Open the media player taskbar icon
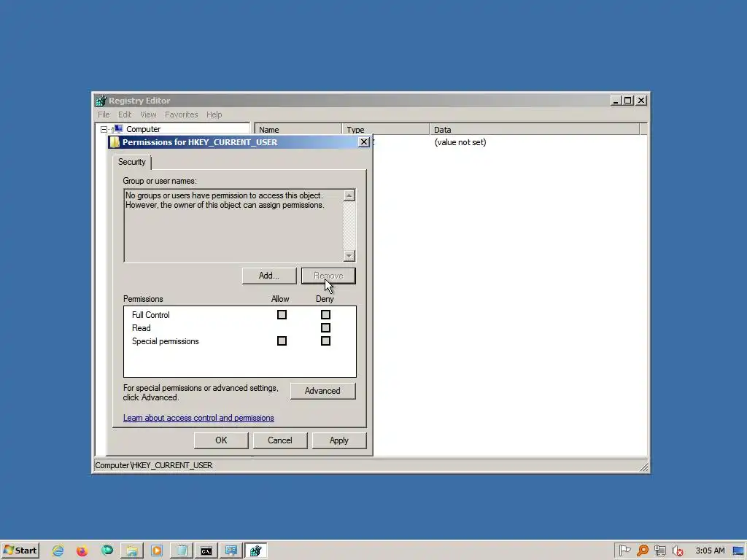The image size is (747, 560). pos(157,551)
